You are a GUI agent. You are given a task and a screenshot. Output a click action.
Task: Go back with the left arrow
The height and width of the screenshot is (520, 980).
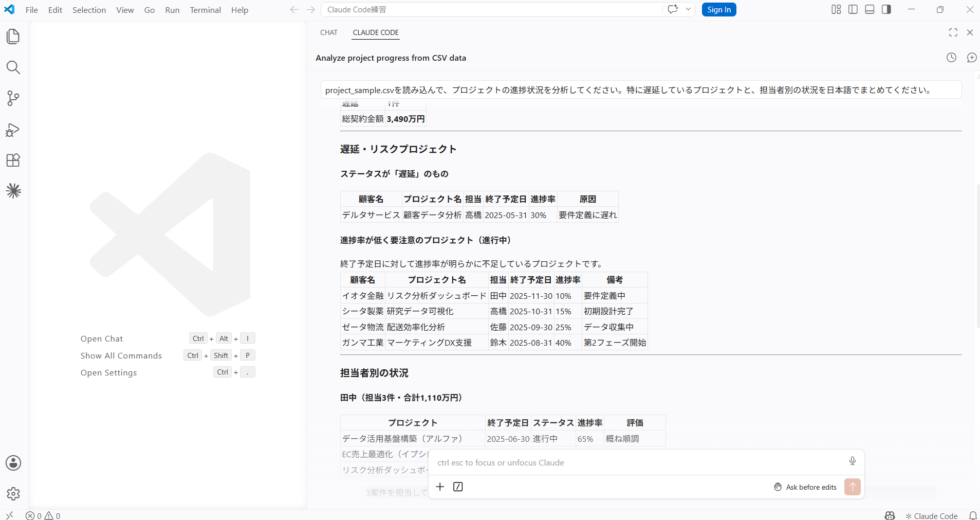[294, 10]
